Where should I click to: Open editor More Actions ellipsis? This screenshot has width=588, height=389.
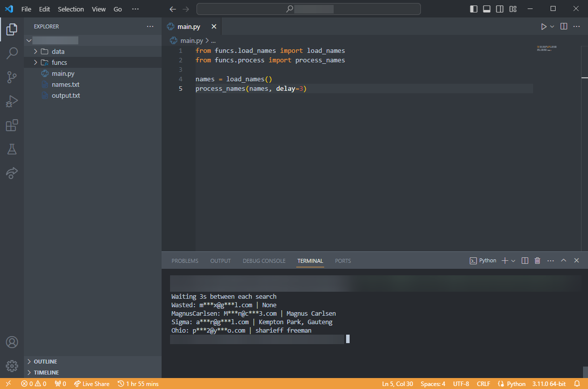coord(577,26)
